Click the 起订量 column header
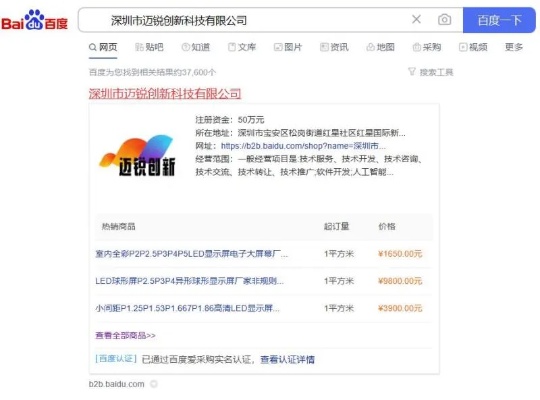The image size is (540, 400). [x=336, y=226]
